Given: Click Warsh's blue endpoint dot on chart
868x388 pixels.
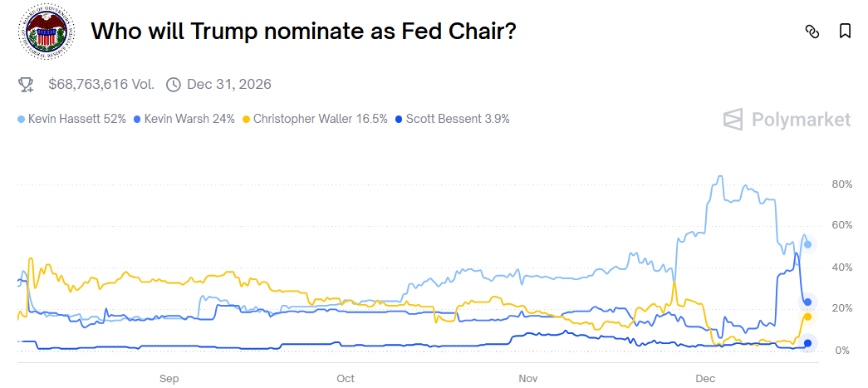Looking at the screenshot, I should pos(807,302).
